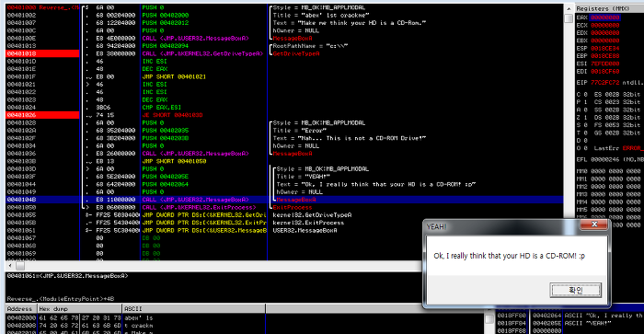The height and width of the screenshot is (334, 644).
Task: Click the JMP SHORT 00401050 instruction
Action: coord(174,161)
